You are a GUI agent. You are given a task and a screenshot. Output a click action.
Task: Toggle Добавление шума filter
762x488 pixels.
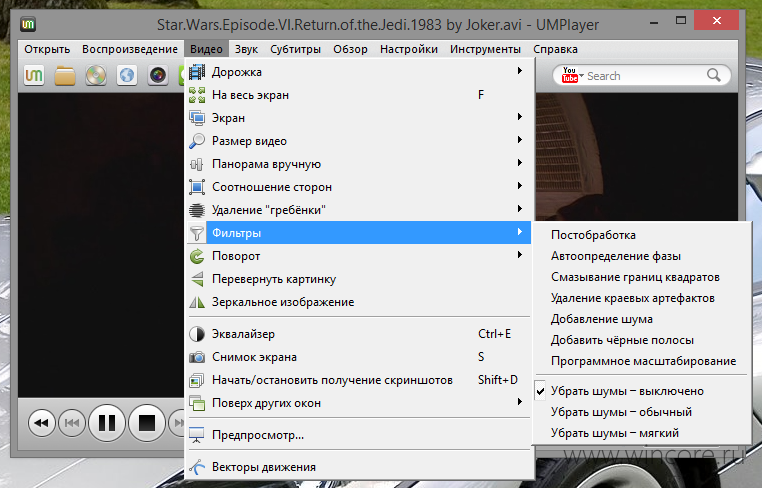click(641, 319)
